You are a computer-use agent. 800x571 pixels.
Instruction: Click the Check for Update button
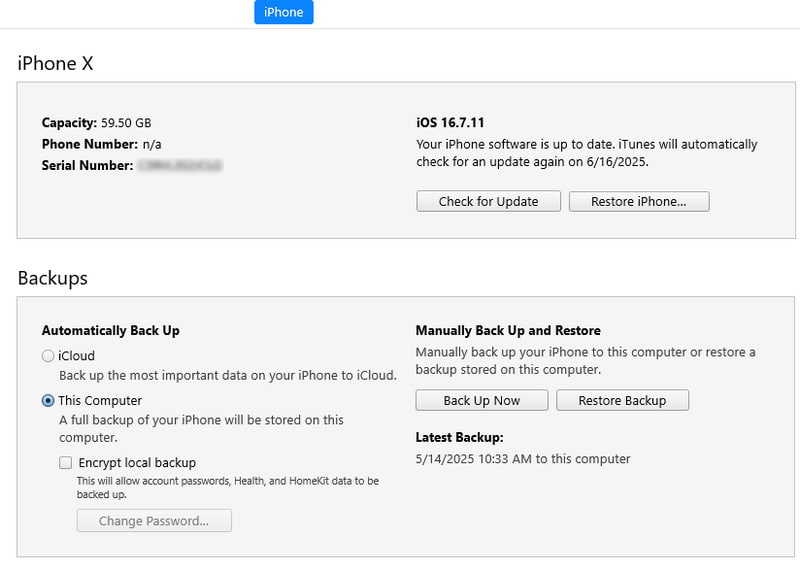coord(488,202)
